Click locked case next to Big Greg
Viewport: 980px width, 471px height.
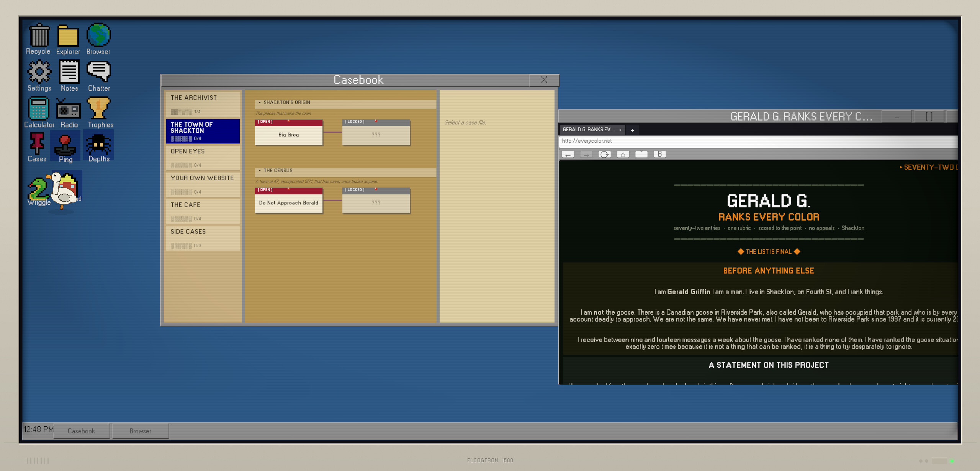click(376, 132)
